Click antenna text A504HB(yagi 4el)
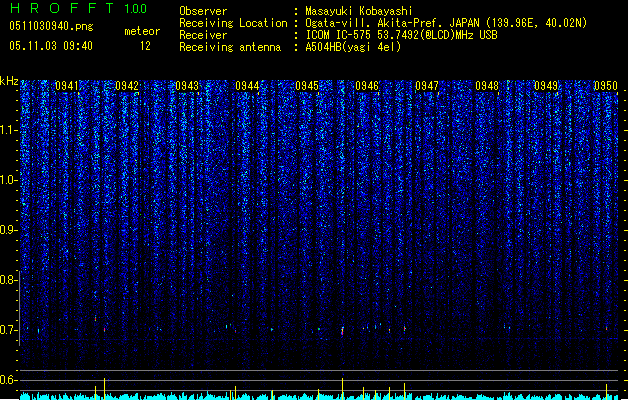The height and width of the screenshot is (400, 629). (353, 47)
